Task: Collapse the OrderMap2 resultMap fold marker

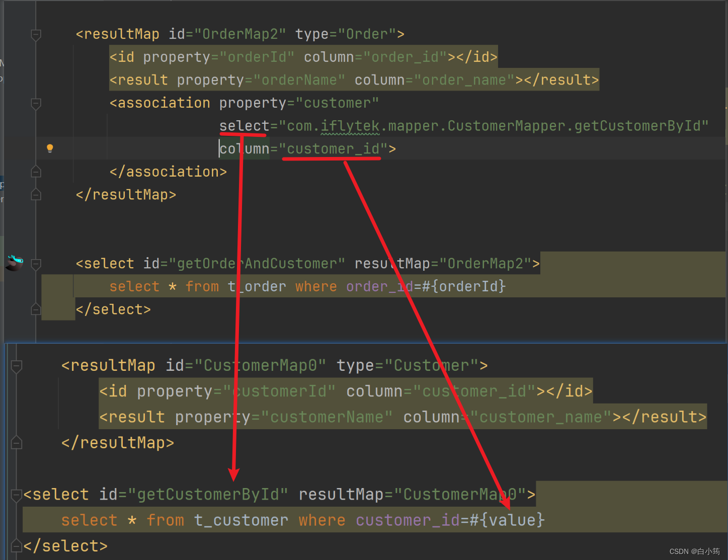Action: point(36,35)
